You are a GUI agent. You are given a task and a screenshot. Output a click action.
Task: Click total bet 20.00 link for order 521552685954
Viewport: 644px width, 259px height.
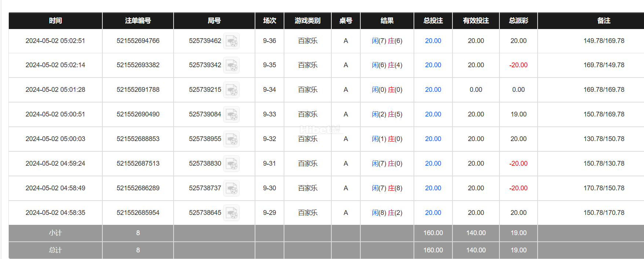click(x=433, y=213)
